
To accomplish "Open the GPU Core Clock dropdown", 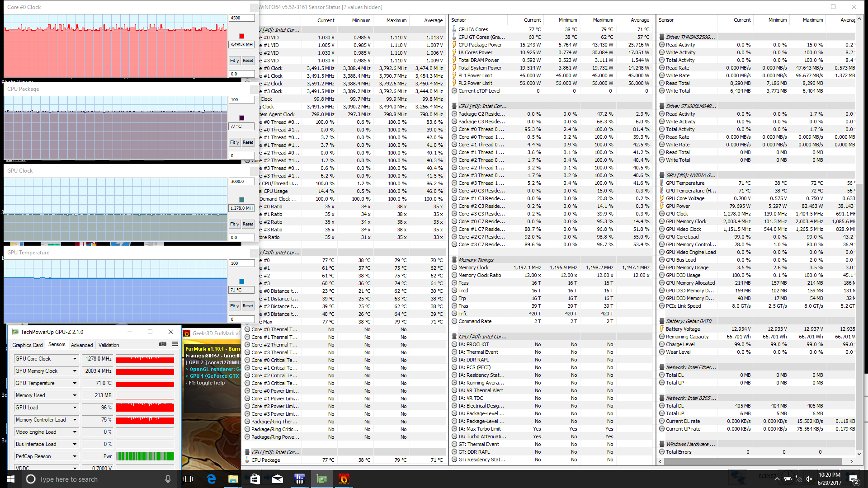I will coord(75,359).
